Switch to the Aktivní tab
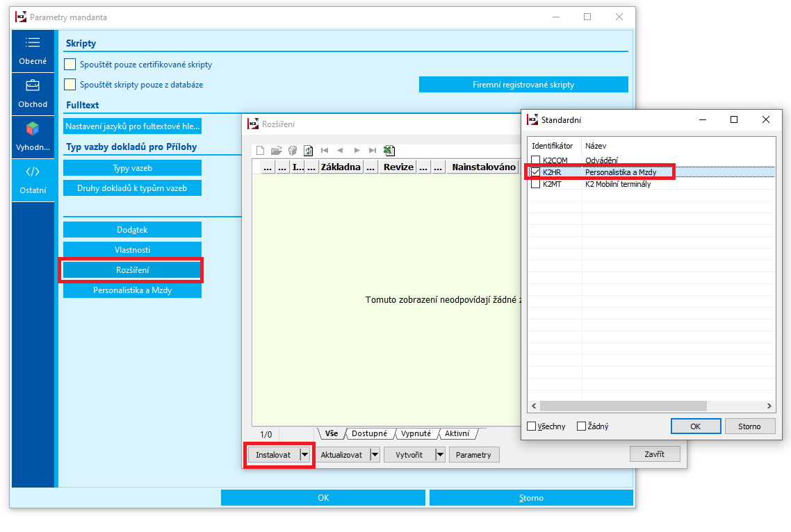The image size is (791, 532). 457,433
